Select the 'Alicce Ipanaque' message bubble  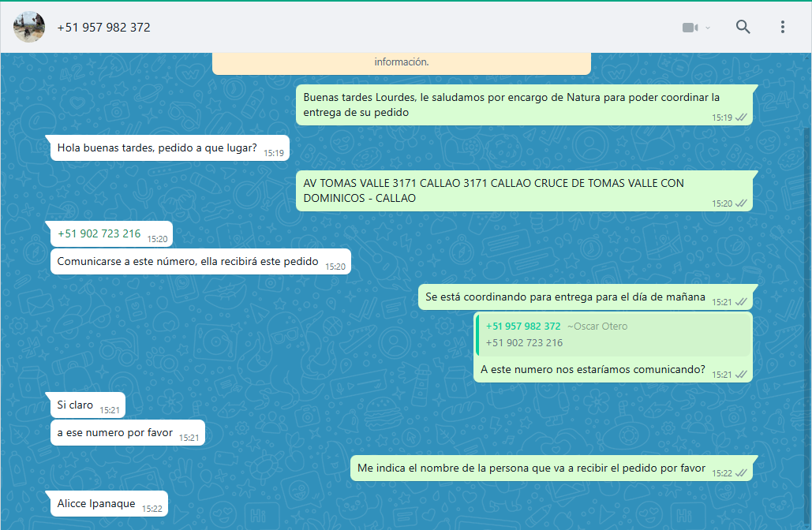point(96,503)
